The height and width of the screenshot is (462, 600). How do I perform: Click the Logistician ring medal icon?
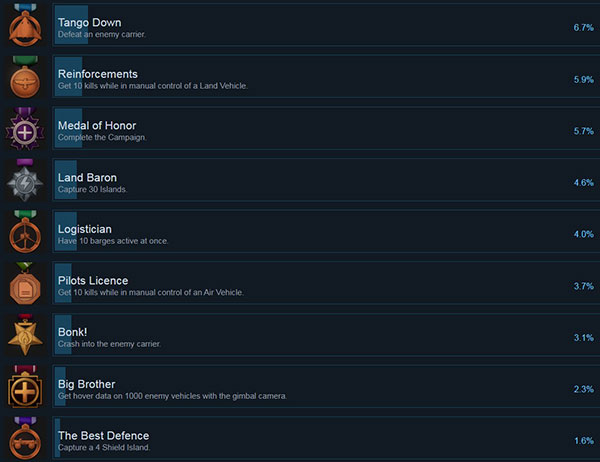25,232
